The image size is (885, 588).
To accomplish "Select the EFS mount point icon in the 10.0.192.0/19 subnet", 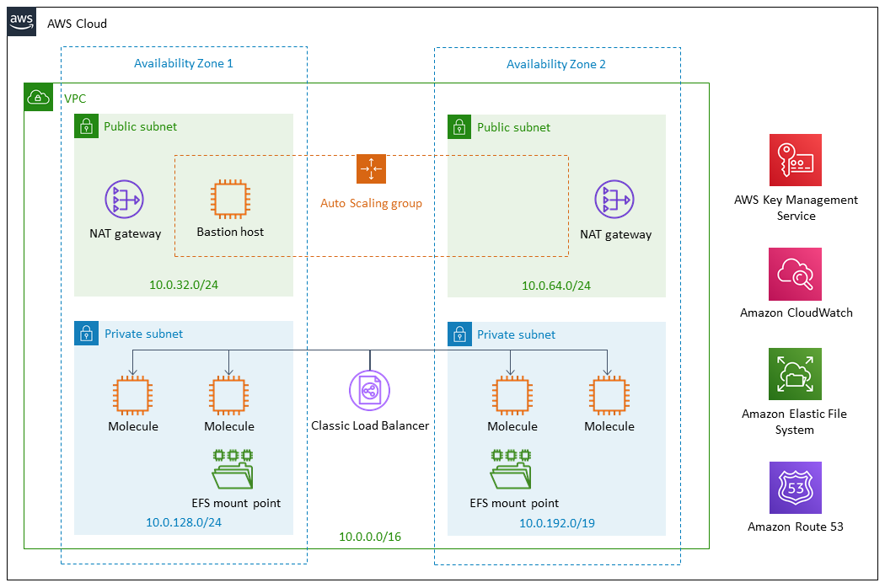I will (x=511, y=469).
